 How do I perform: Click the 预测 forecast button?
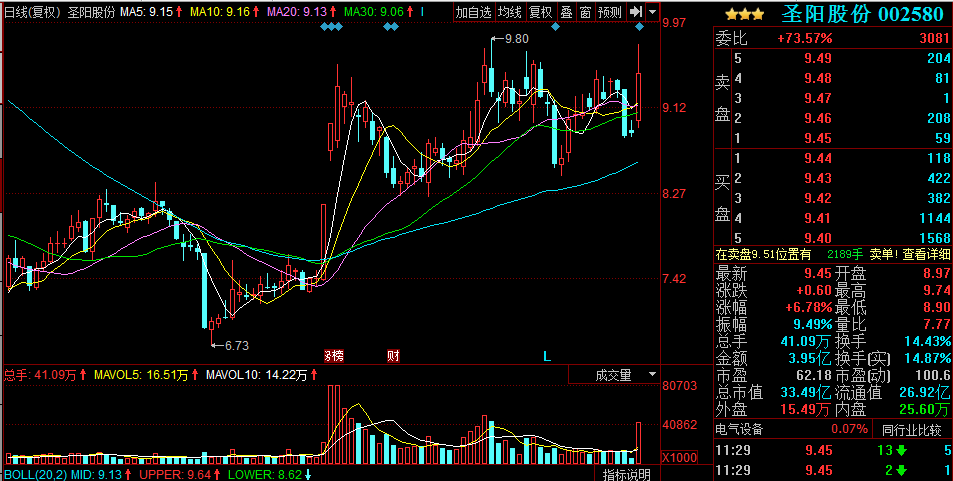pos(610,13)
